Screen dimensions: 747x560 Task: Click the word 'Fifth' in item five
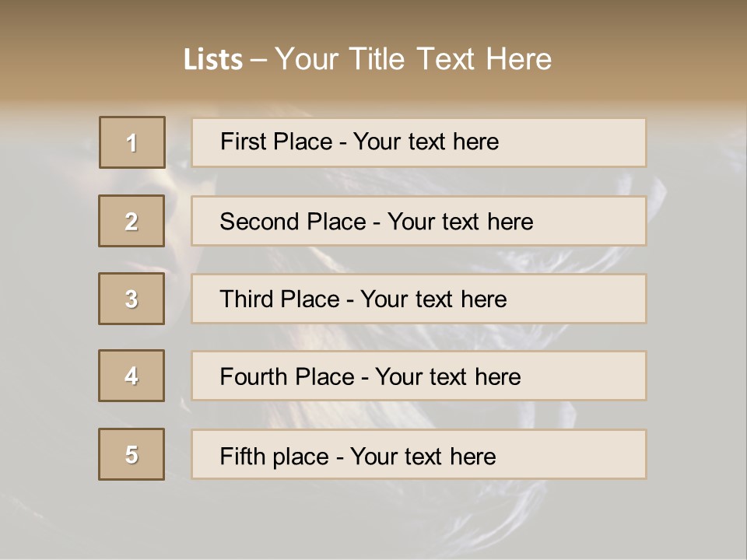(243, 456)
